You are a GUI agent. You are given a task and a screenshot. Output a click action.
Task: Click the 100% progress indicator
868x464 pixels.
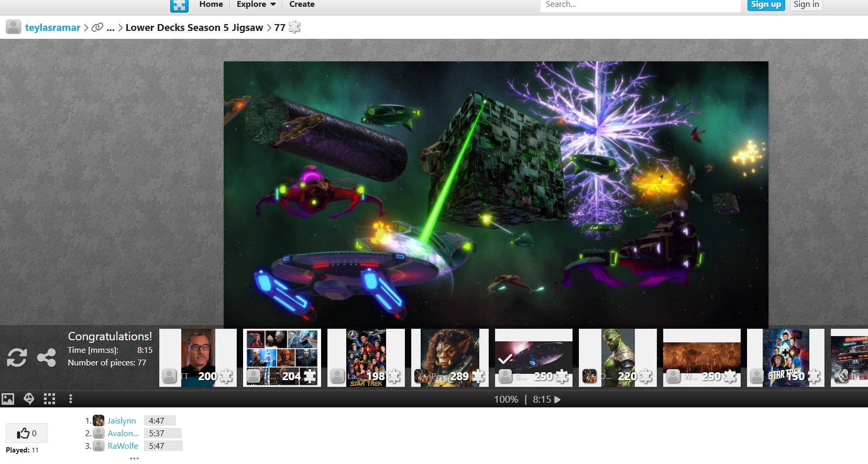tap(506, 400)
